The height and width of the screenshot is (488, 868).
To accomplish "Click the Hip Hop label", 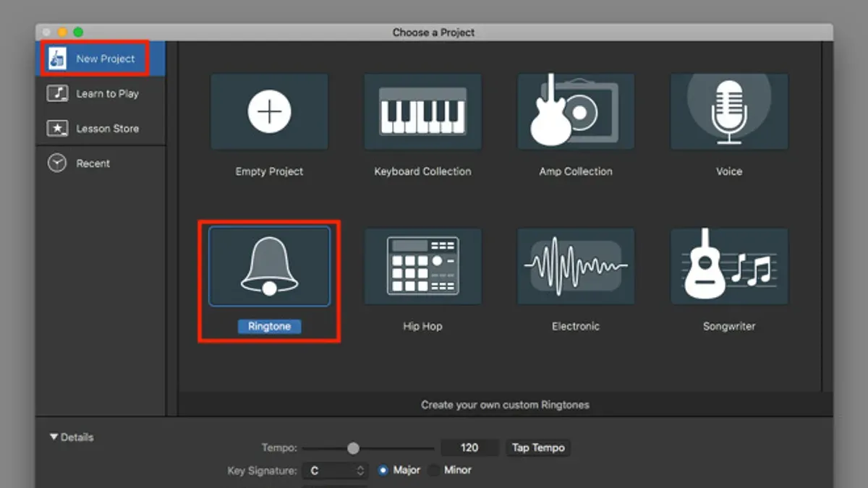I will [x=422, y=326].
